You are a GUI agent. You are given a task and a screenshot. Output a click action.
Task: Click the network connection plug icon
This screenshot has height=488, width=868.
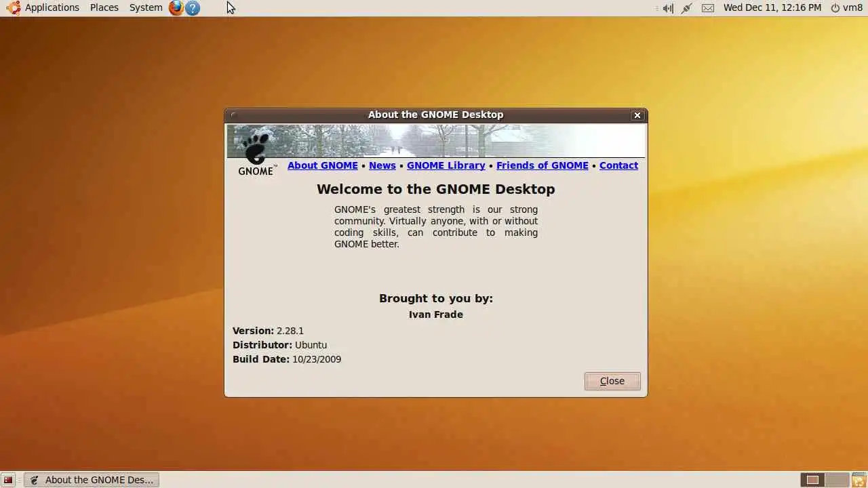point(687,8)
